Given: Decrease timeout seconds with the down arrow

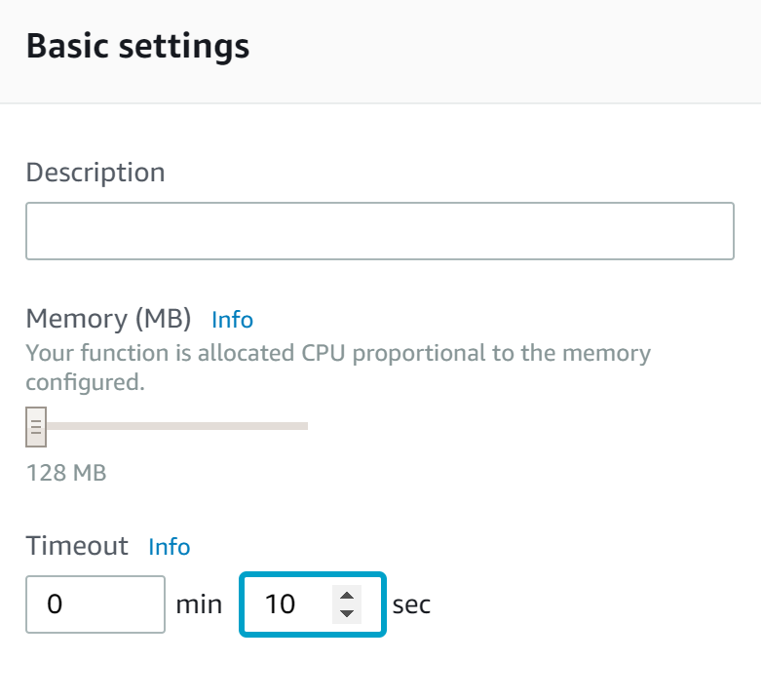Looking at the screenshot, I should click(x=347, y=614).
